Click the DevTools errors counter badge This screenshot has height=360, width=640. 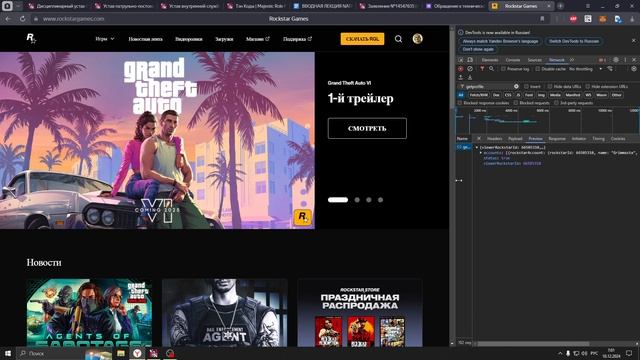[x=602, y=60]
